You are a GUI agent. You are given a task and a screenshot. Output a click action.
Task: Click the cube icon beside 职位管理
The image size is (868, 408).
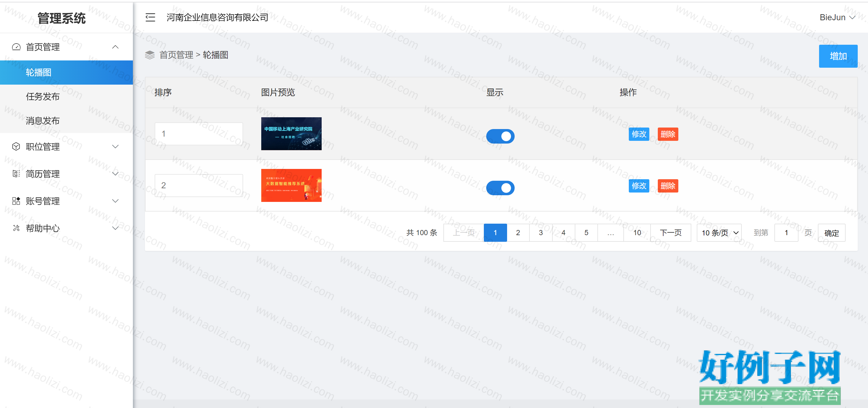[16, 146]
